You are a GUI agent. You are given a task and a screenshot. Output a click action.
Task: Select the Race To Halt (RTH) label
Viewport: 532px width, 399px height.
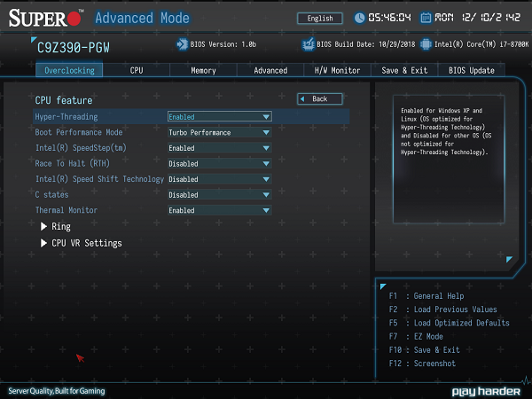tap(73, 163)
